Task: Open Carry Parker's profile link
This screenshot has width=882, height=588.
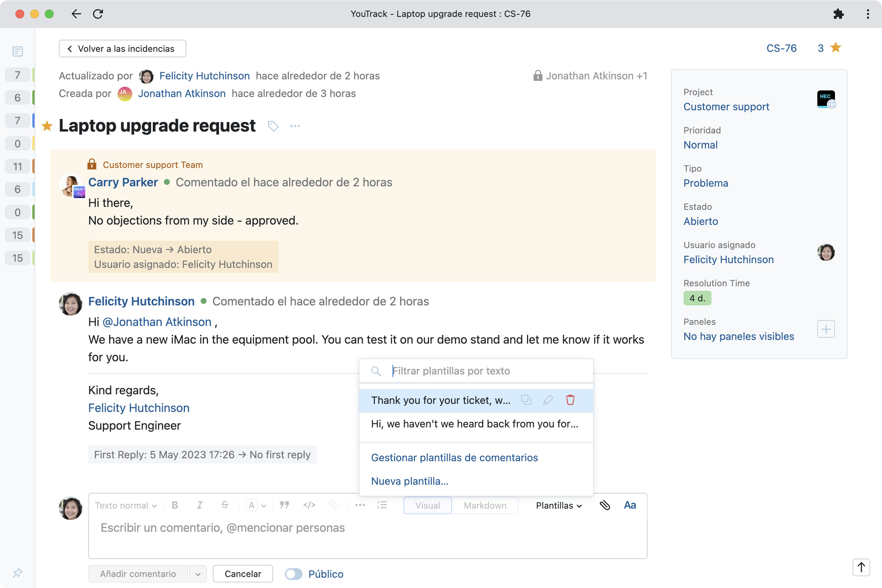Action: click(x=123, y=182)
